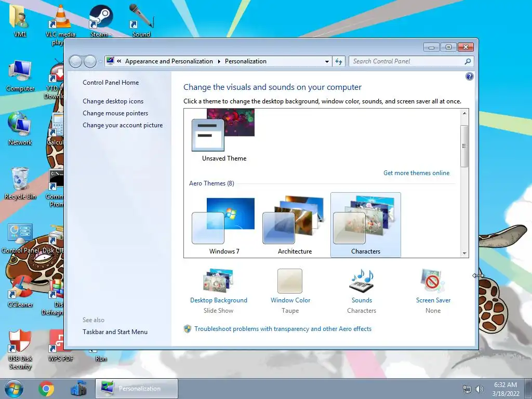Screen dimensions: 532x399
Task: Select the VLC media player desktop icon
Action: pyautogui.click(x=60, y=24)
